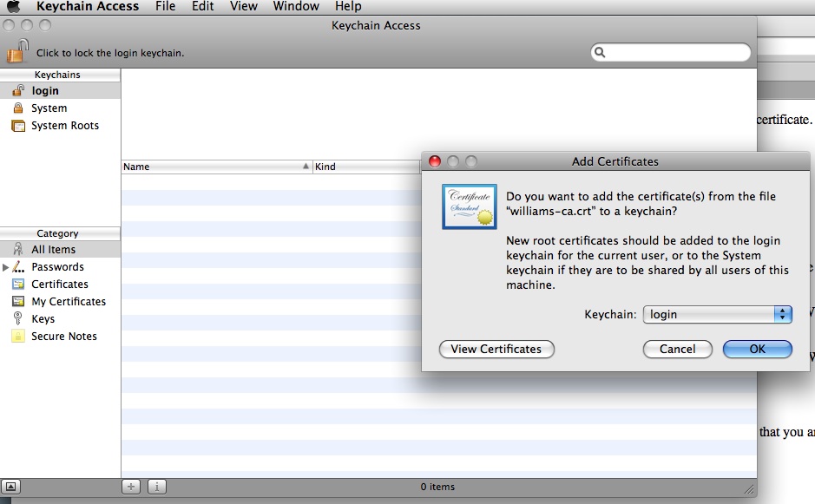
Task: Click the window resize grip corner
Action: coord(749,489)
